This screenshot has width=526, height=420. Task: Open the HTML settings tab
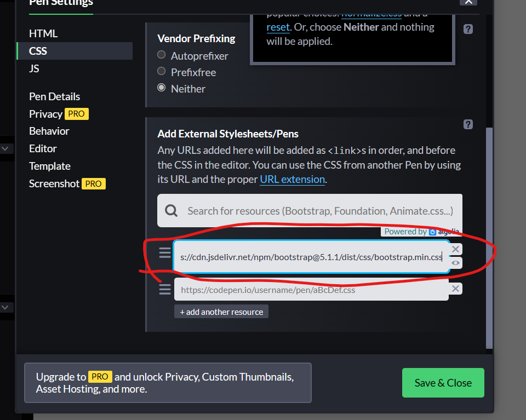pos(43,33)
